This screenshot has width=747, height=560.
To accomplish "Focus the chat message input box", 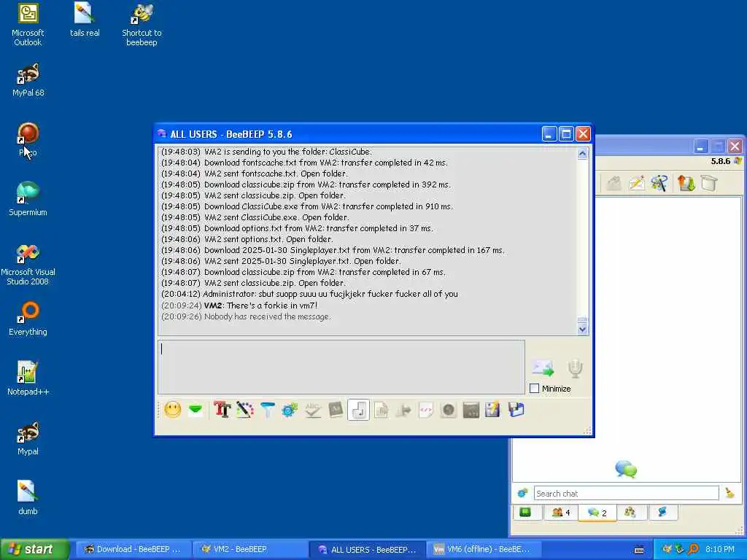I will [341, 367].
